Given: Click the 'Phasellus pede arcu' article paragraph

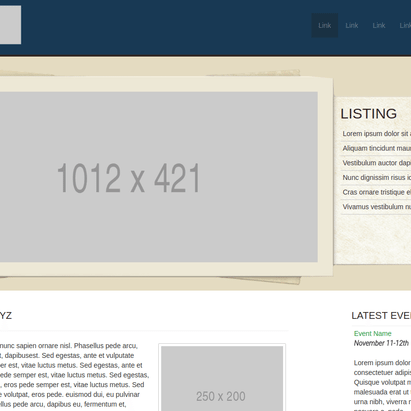Looking at the screenshot, I should pos(74,375).
